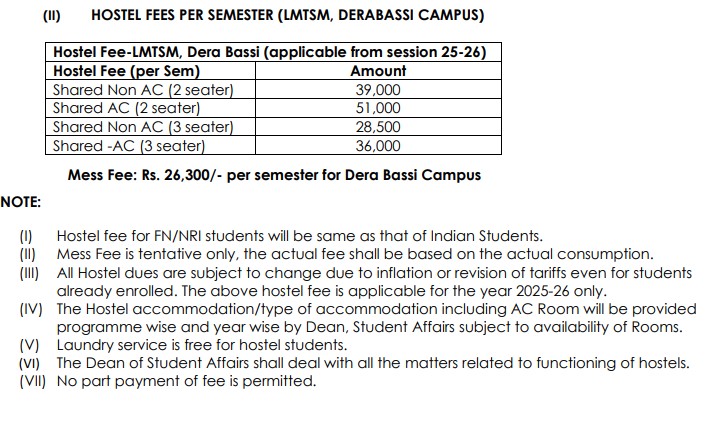This screenshot has height=424, width=712.
Task: Select note (VI) about Dean of Student Affairs
Action: 372,363
